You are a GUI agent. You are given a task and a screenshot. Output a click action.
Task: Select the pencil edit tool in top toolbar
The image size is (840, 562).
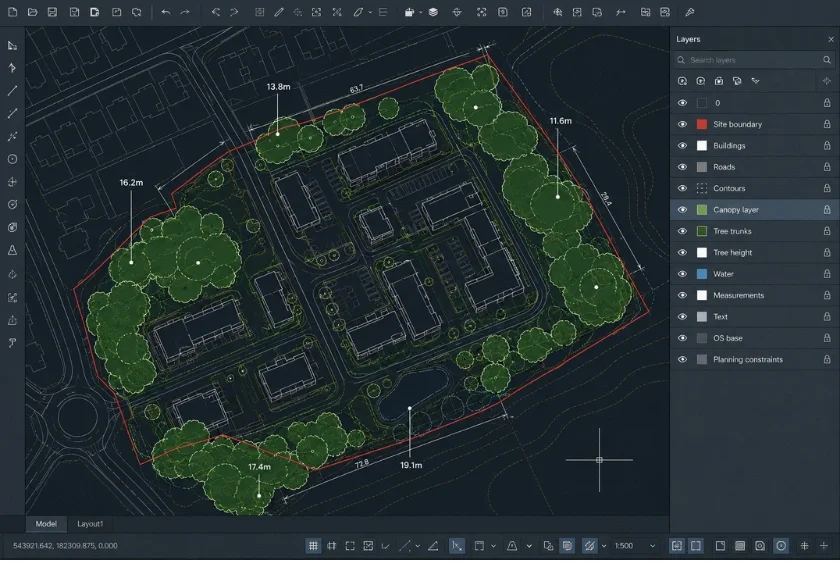[279, 12]
